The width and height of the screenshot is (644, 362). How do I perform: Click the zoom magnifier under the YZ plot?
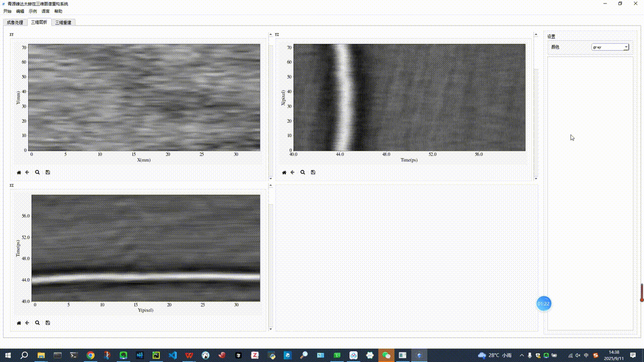click(302, 172)
